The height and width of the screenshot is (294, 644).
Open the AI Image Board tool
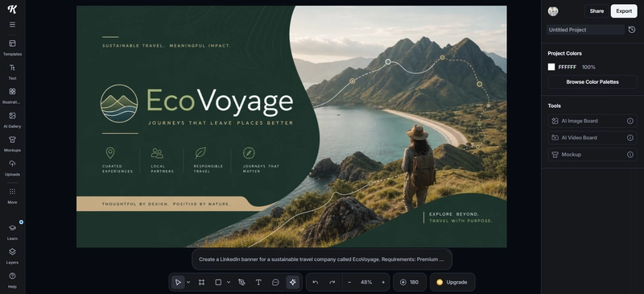(x=592, y=121)
